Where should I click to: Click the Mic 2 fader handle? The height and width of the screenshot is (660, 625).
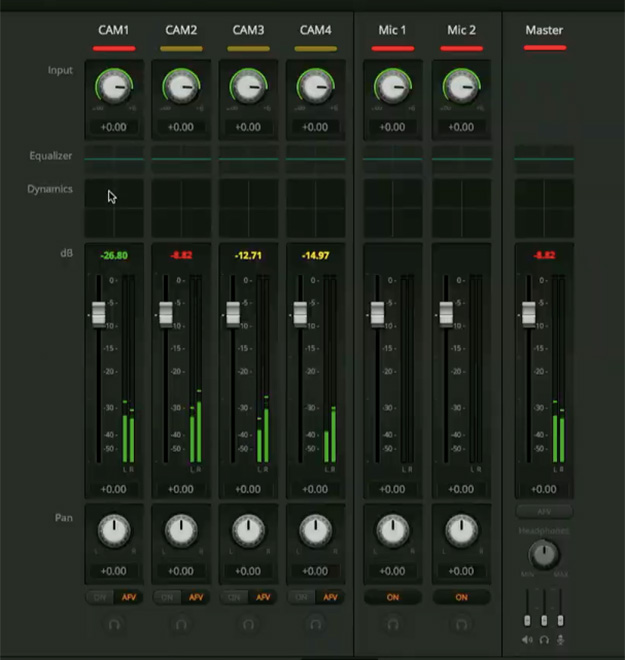446,314
